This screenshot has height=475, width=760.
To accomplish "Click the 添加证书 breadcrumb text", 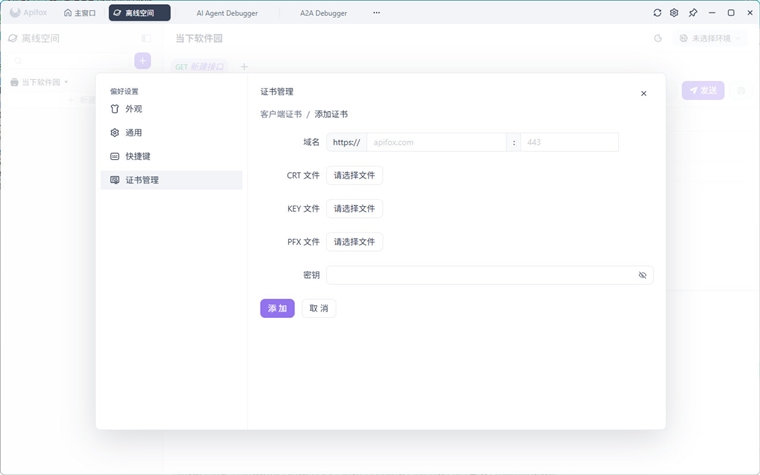I will coord(331,114).
